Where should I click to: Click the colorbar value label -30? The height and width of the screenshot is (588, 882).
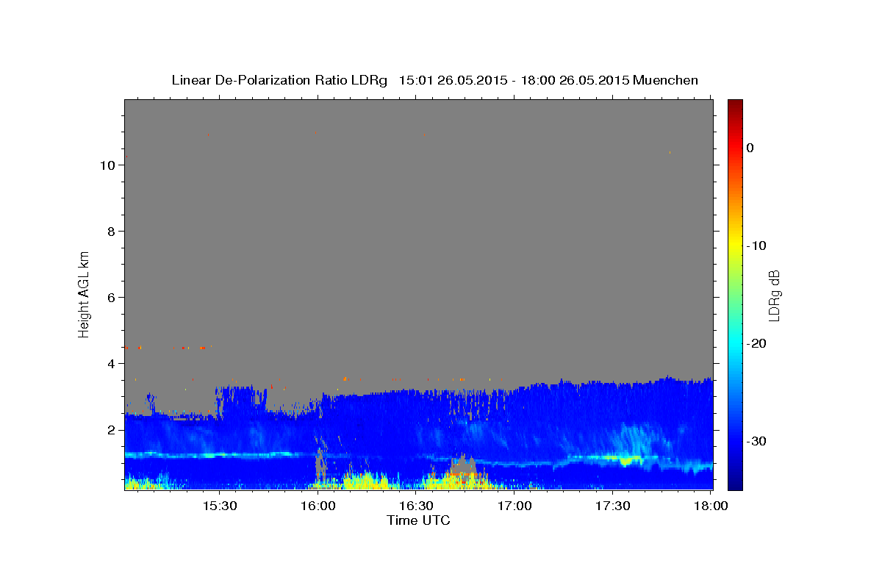click(x=756, y=441)
